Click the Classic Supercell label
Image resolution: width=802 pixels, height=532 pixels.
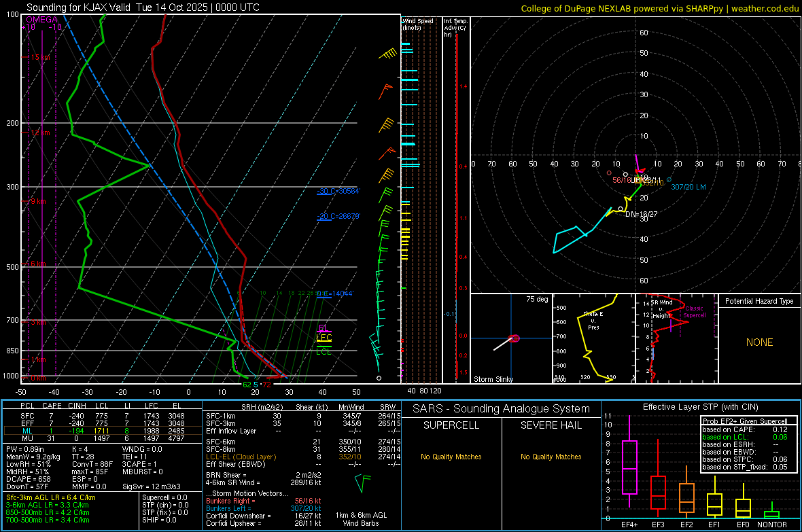(x=695, y=312)
